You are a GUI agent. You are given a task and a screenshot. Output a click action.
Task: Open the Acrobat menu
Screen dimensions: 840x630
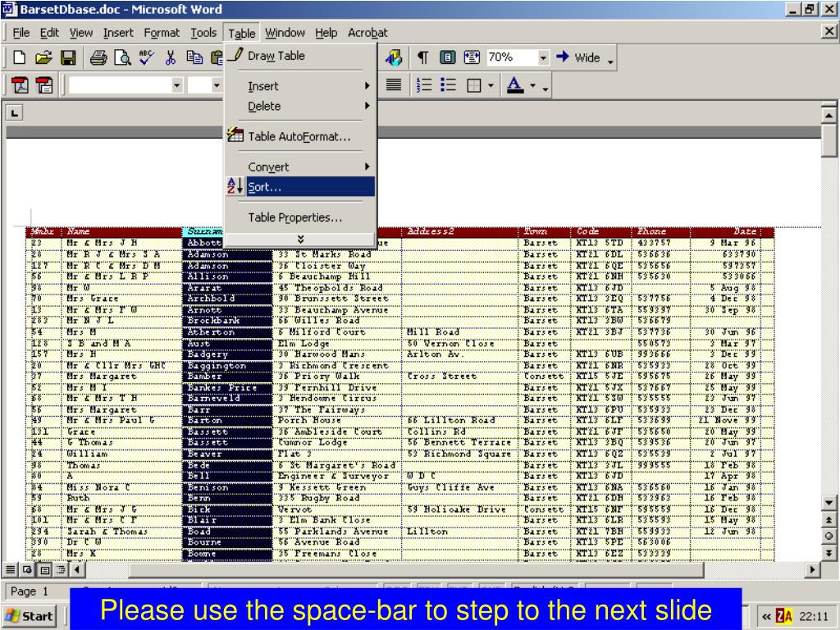pyautogui.click(x=367, y=33)
